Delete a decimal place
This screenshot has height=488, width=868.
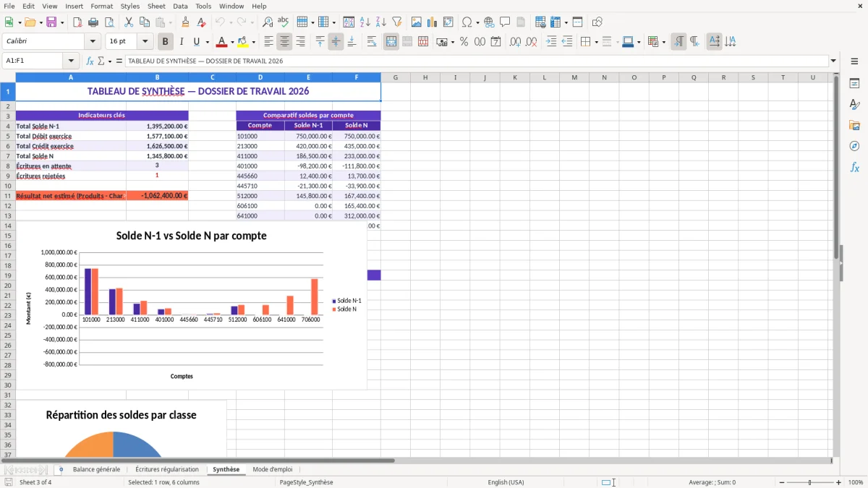point(532,42)
